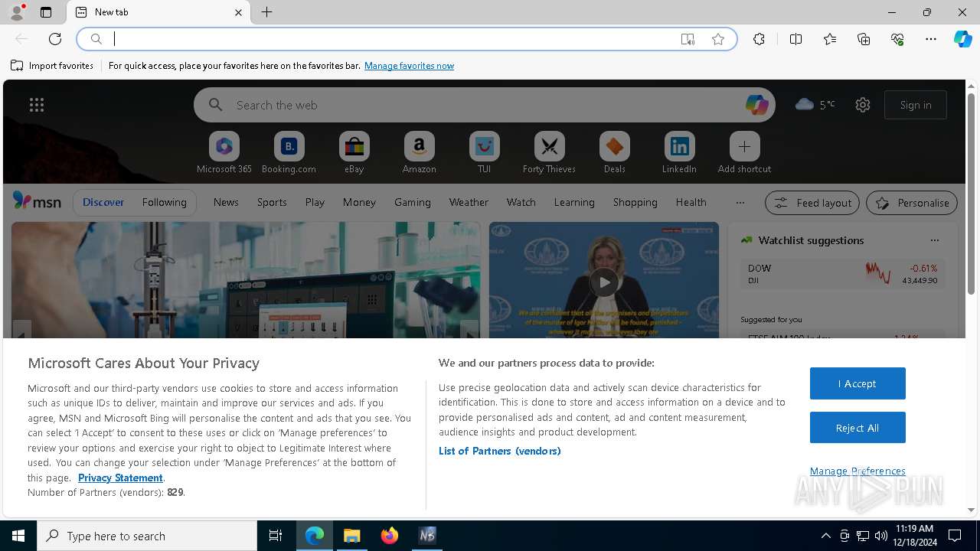Open the Shopping category
The image size is (980, 551).
tap(635, 202)
